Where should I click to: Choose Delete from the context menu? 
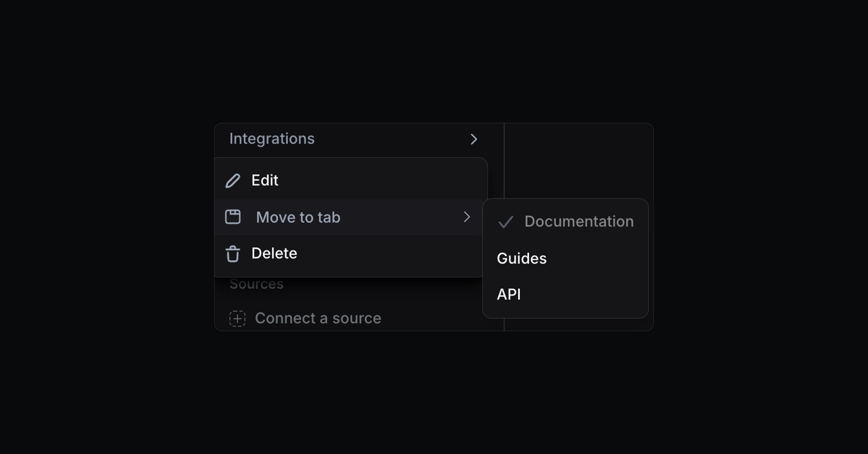pyautogui.click(x=349, y=253)
